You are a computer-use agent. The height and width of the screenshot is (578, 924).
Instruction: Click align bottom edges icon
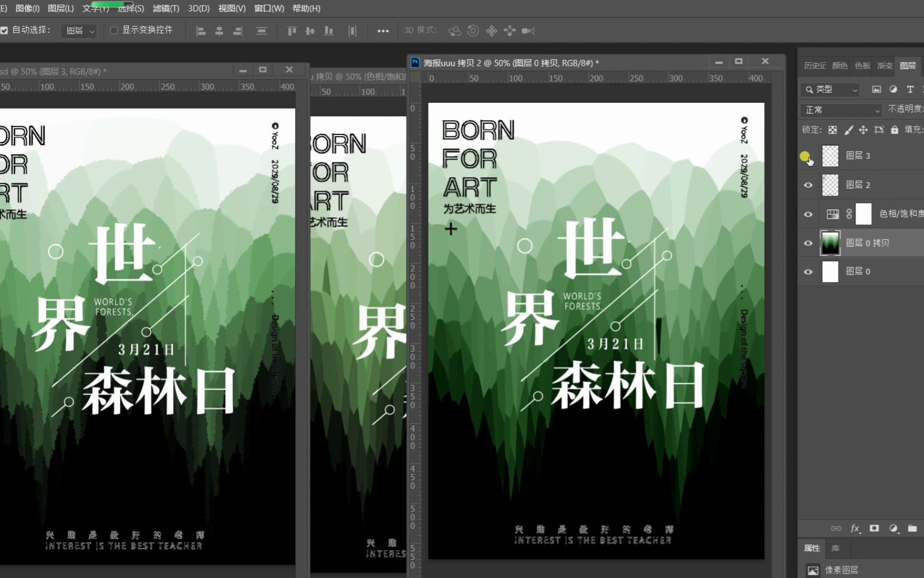coord(329,31)
